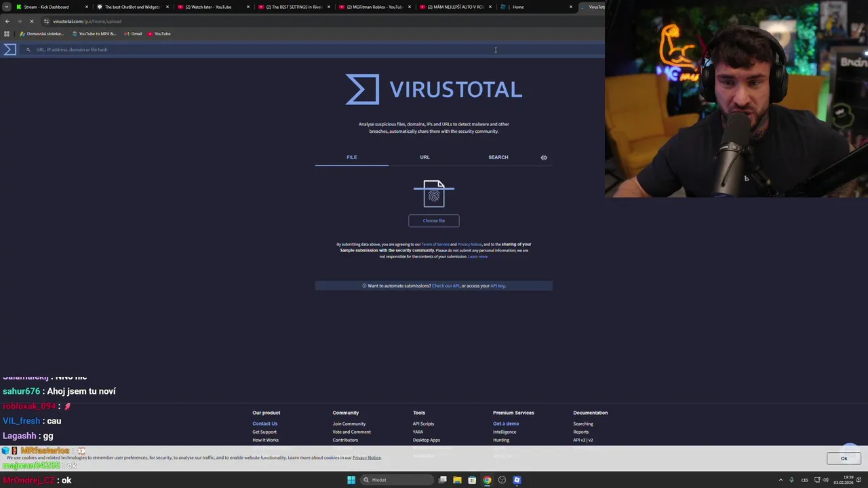This screenshot has height=488, width=868.
Task: Open the Roblox icon on the taskbar
Action: pos(517,480)
